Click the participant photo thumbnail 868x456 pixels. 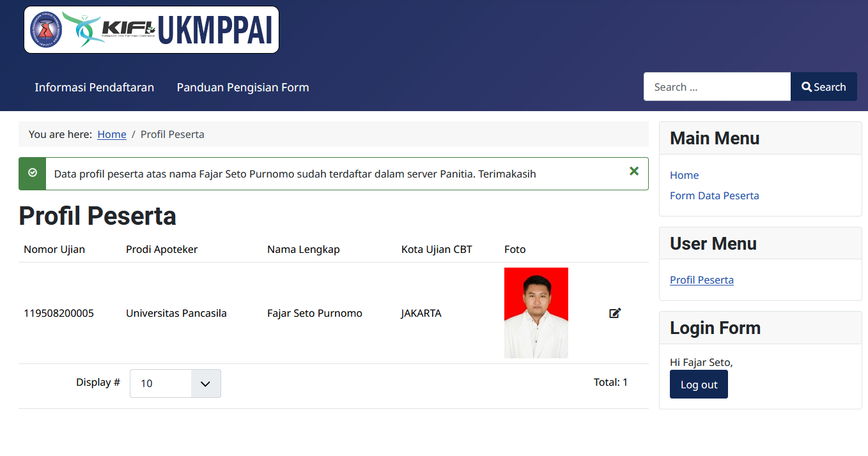point(536,313)
